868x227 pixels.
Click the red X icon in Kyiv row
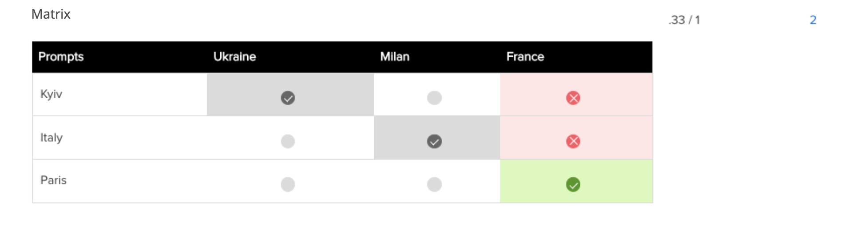[x=573, y=98]
